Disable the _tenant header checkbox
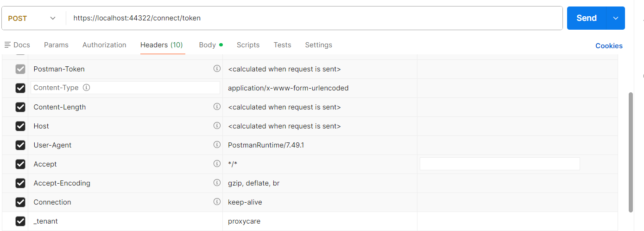Viewport: 644px width, 231px height. pos(20,221)
